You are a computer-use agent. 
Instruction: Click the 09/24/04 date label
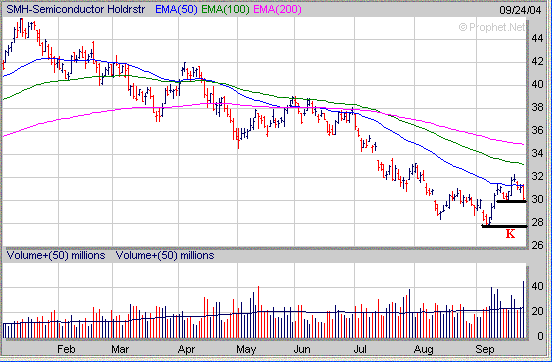pos(520,10)
